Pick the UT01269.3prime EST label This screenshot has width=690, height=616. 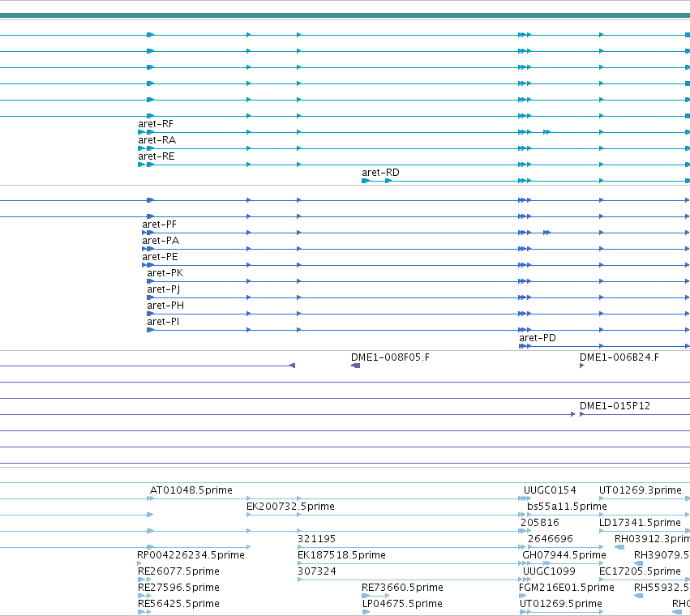pos(641,490)
